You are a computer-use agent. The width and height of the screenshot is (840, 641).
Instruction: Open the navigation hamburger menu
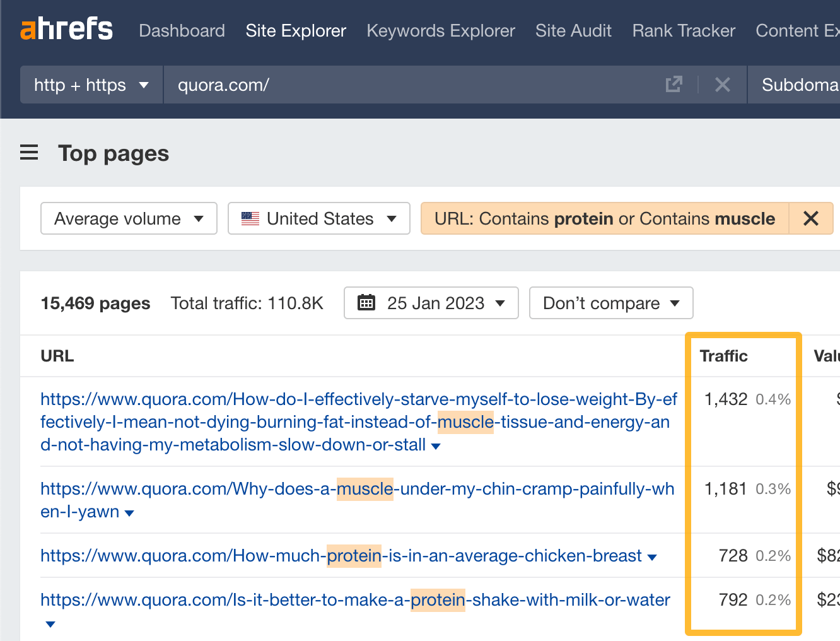coord(29,152)
